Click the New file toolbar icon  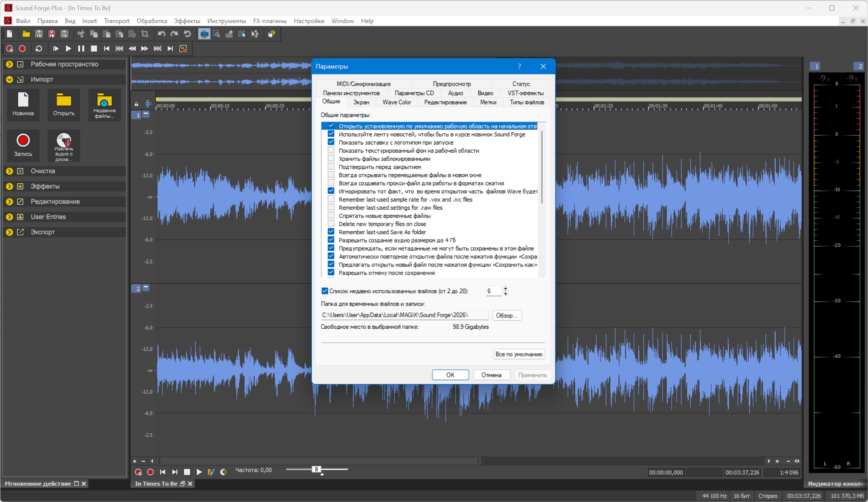pyautogui.click(x=9, y=34)
